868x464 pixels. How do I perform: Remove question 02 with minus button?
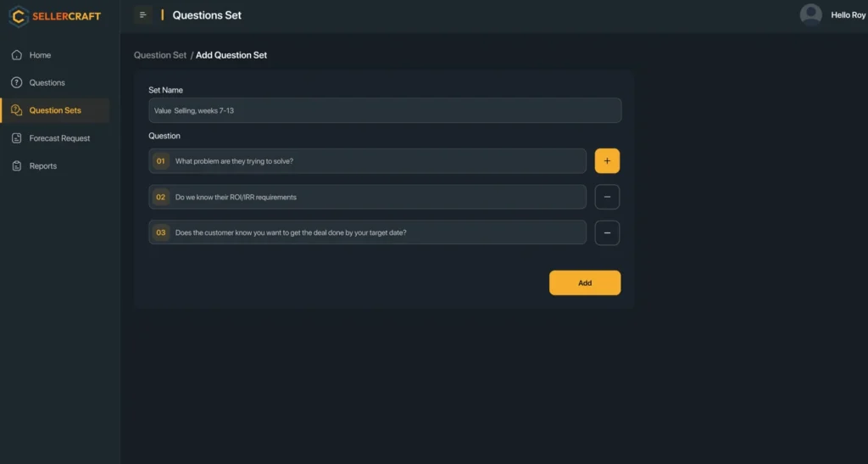pyautogui.click(x=607, y=197)
